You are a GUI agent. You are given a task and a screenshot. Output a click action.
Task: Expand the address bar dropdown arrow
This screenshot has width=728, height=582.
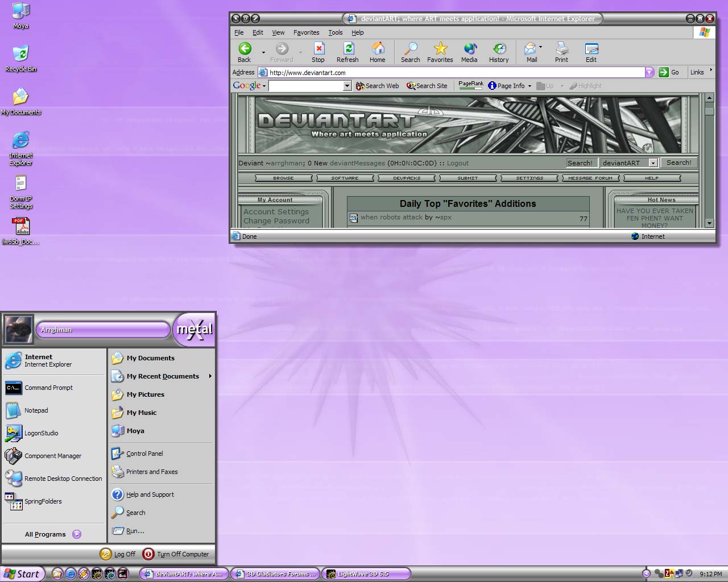click(650, 72)
